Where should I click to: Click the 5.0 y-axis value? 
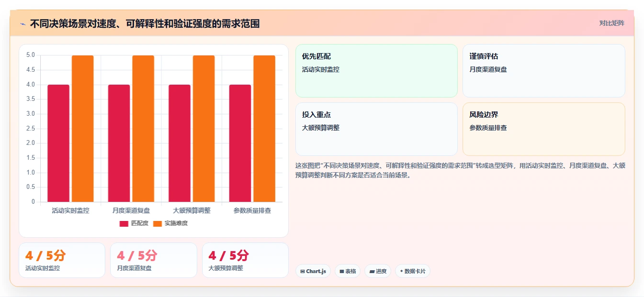(31, 55)
